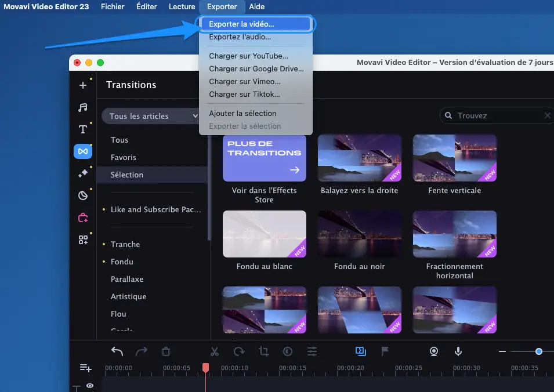This screenshot has height=392, width=554.
Task: Choose Charger sur Google Drive... item
Action: [x=256, y=68]
